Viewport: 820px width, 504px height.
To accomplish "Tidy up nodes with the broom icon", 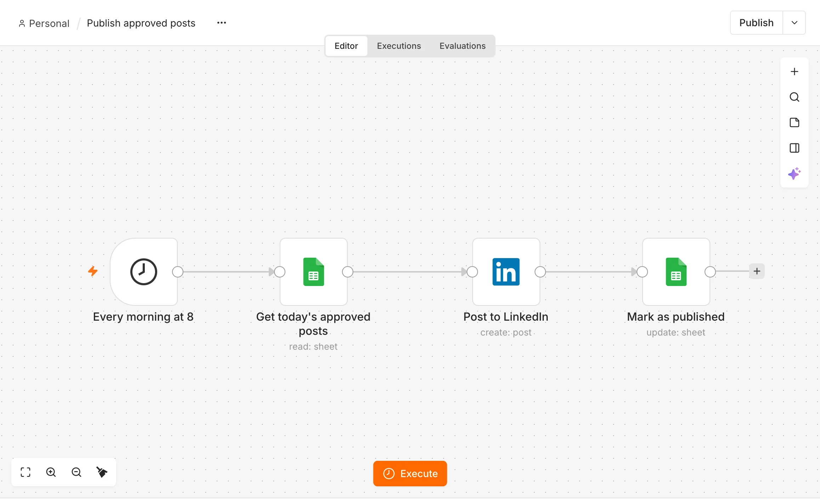I will tap(102, 472).
